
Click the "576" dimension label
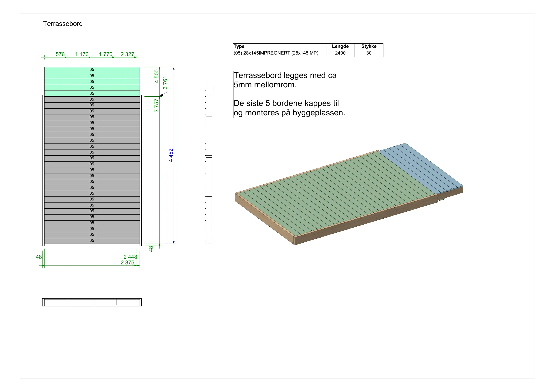pyautogui.click(x=60, y=54)
